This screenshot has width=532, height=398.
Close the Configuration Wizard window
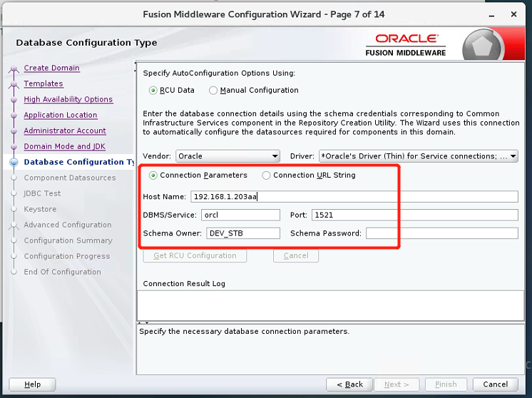tap(513, 14)
